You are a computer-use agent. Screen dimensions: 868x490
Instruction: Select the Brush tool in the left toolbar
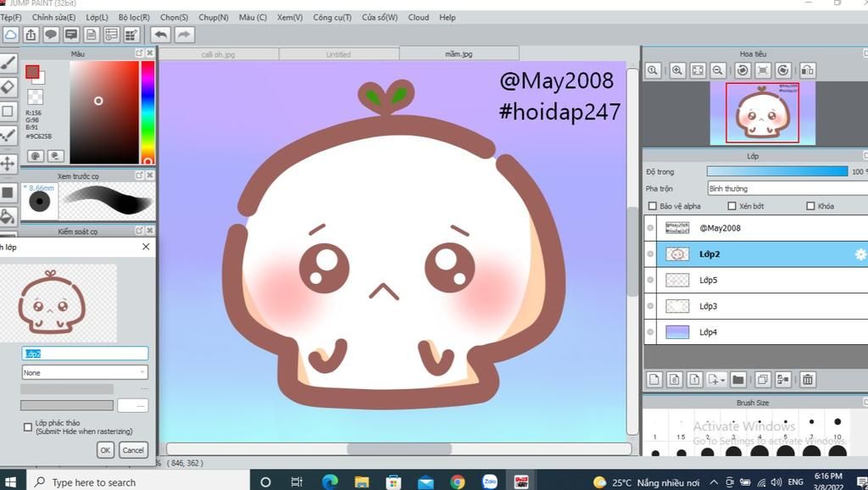coord(8,63)
